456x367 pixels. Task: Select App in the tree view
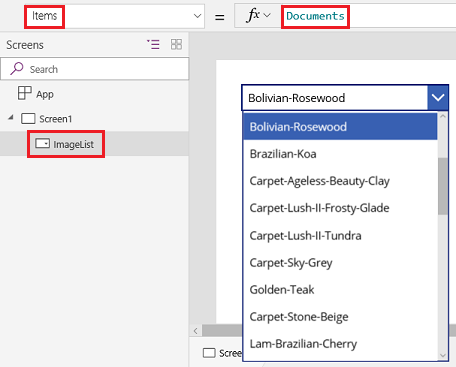tap(45, 94)
